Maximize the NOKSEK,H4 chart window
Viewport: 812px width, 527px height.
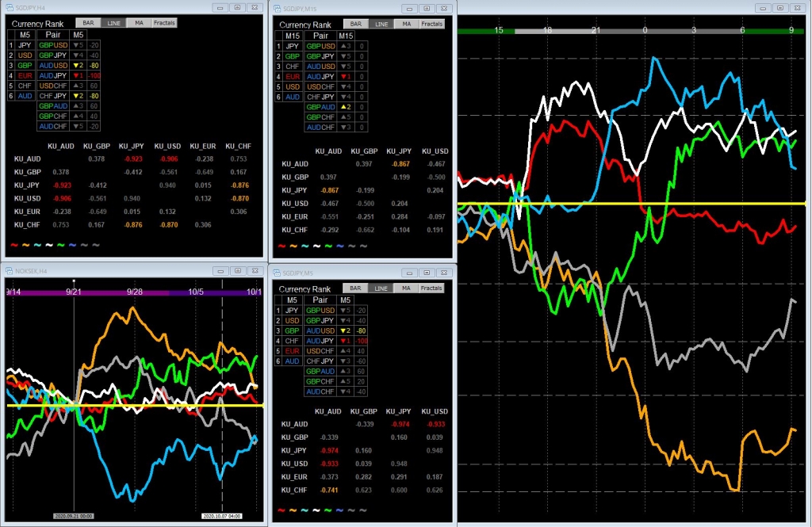pyautogui.click(x=237, y=272)
